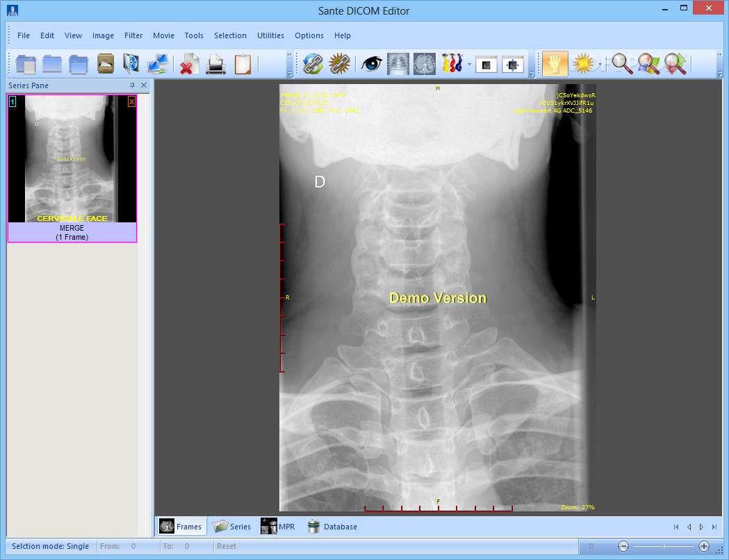Expand the first toolbar overflow chevron
Viewport: 729px width, 560px height.
290,55
